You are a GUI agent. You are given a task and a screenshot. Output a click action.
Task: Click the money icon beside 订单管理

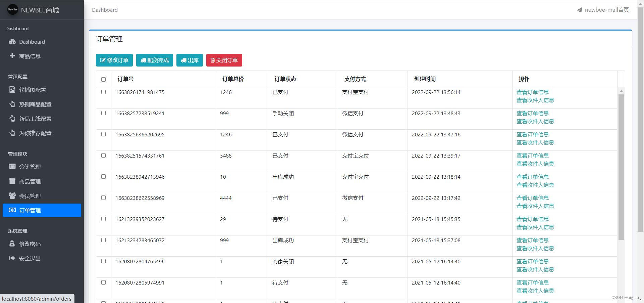point(12,210)
